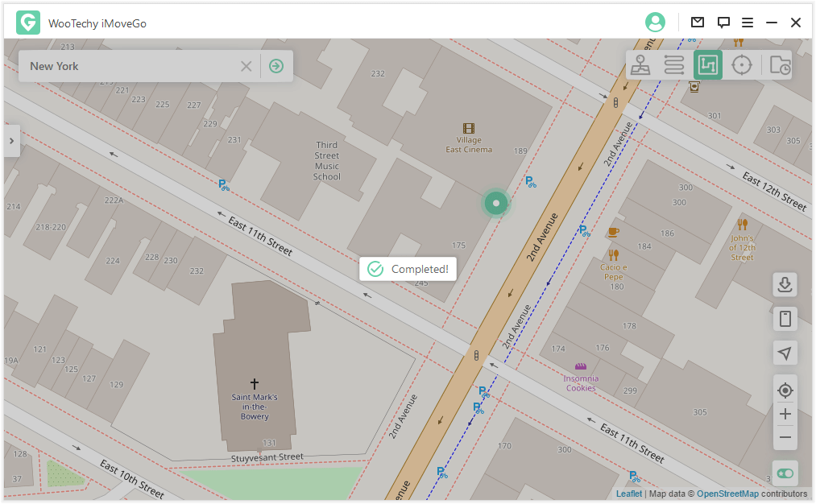Select the joystick mode icon
Viewport: 816px width, 504px height.
(641, 65)
